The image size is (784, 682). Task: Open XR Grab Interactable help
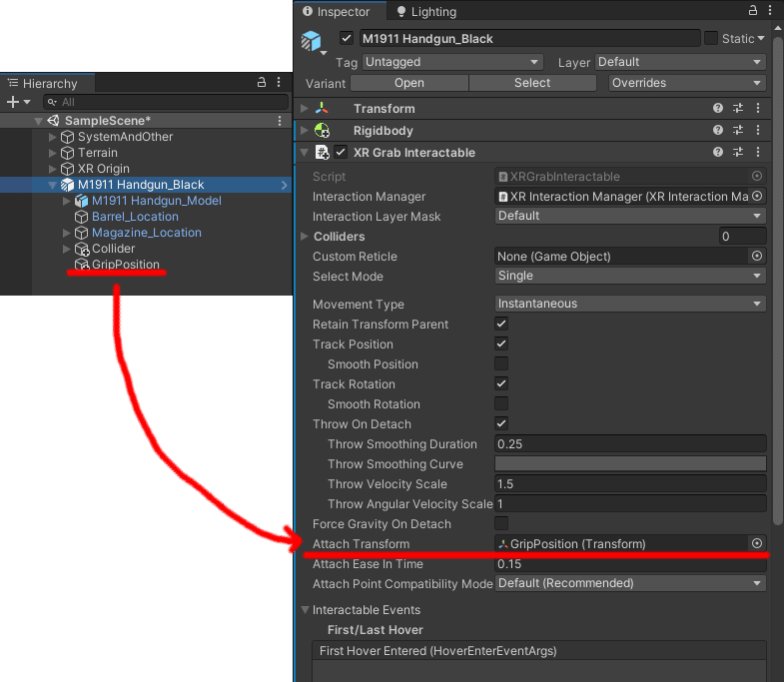[718, 152]
